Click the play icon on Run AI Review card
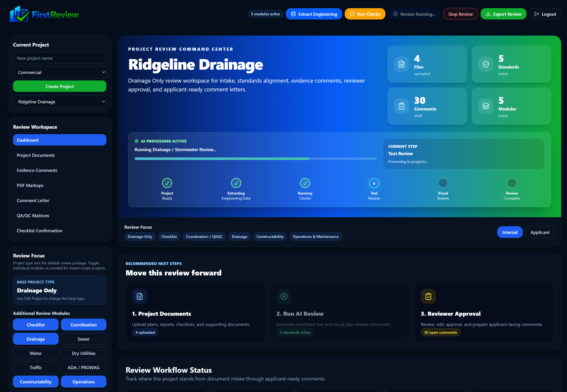This screenshot has height=392, width=567. (x=284, y=296)
